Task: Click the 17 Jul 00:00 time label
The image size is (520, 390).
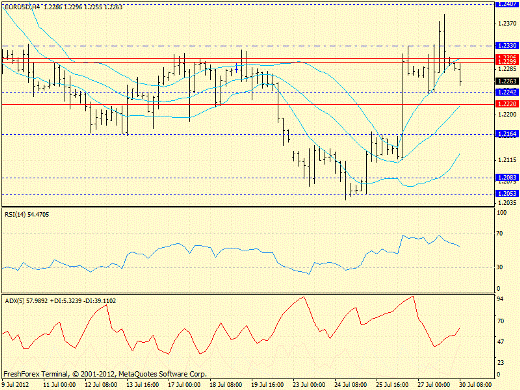Action: [x=184, y=385]
